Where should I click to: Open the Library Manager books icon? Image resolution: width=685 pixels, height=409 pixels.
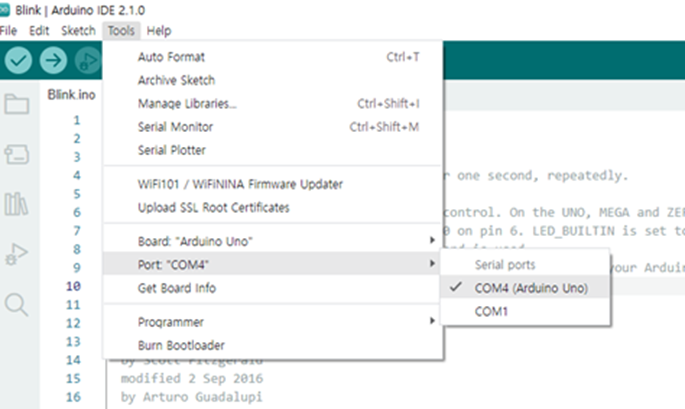(17, 204)
